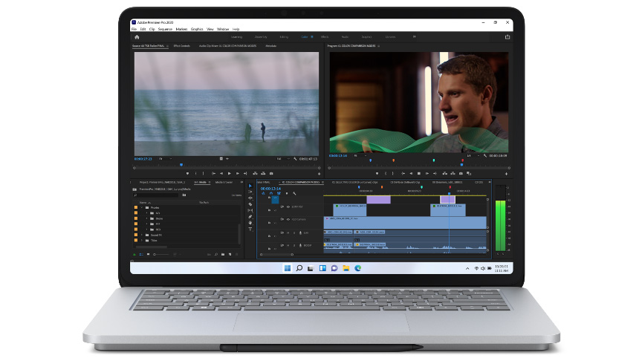Open Quick Export share icon
Viewport: 642px width, 364px height.
coord(508,37)
